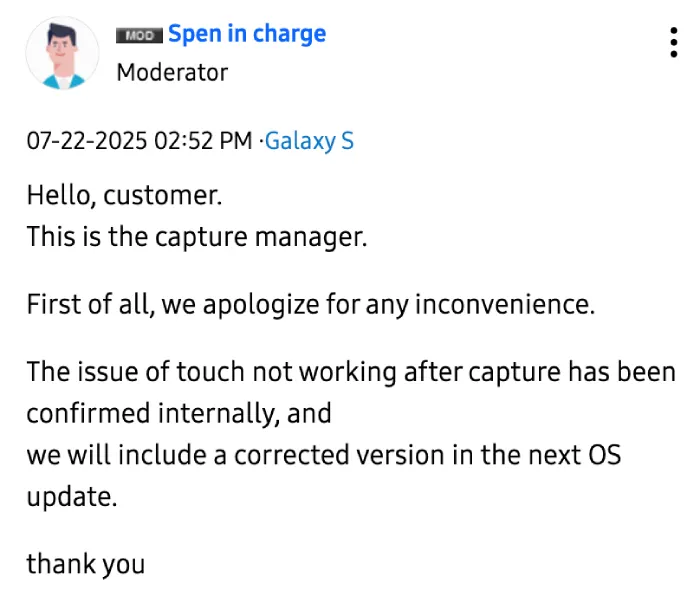Click the moderator's profile avatar picture
The height and width of the screenshot is (596, 700).
pos(62,53)
